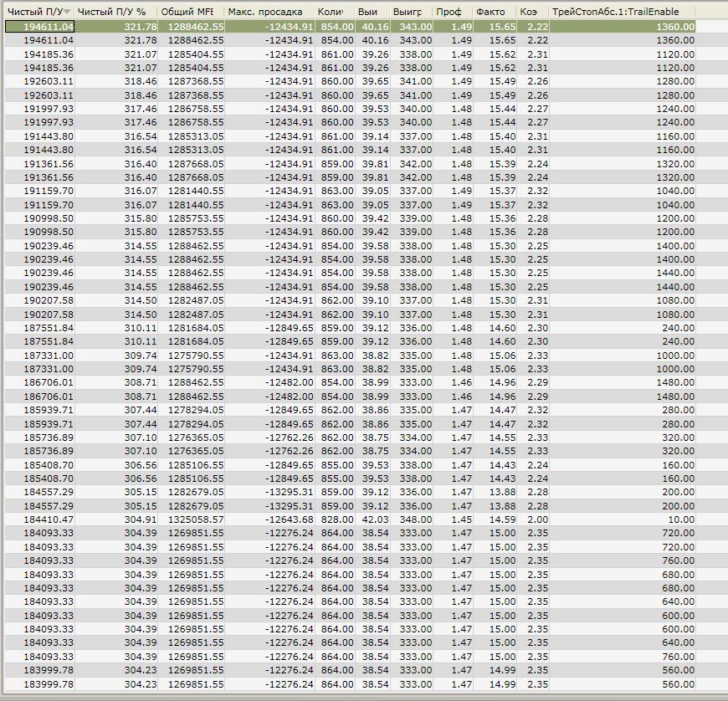Select the cell with value 184410.47
This screenshot has height=701, width=728.
coord(40,519)
